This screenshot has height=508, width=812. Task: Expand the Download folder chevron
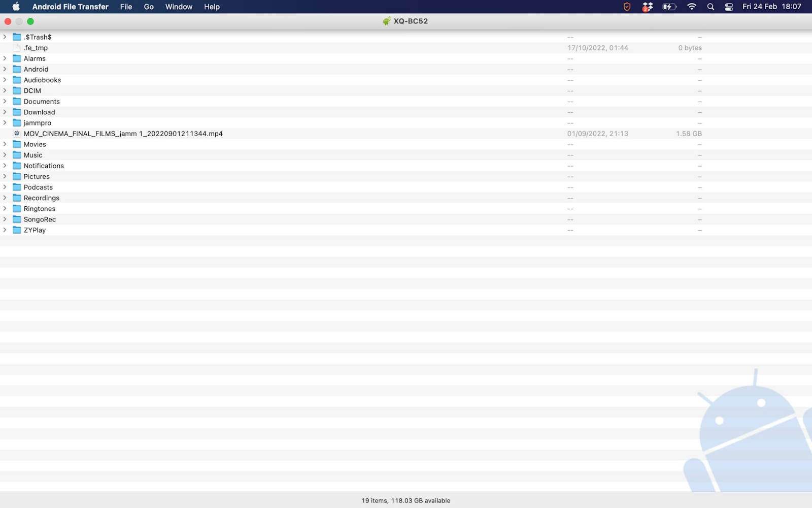coord(5,112)
